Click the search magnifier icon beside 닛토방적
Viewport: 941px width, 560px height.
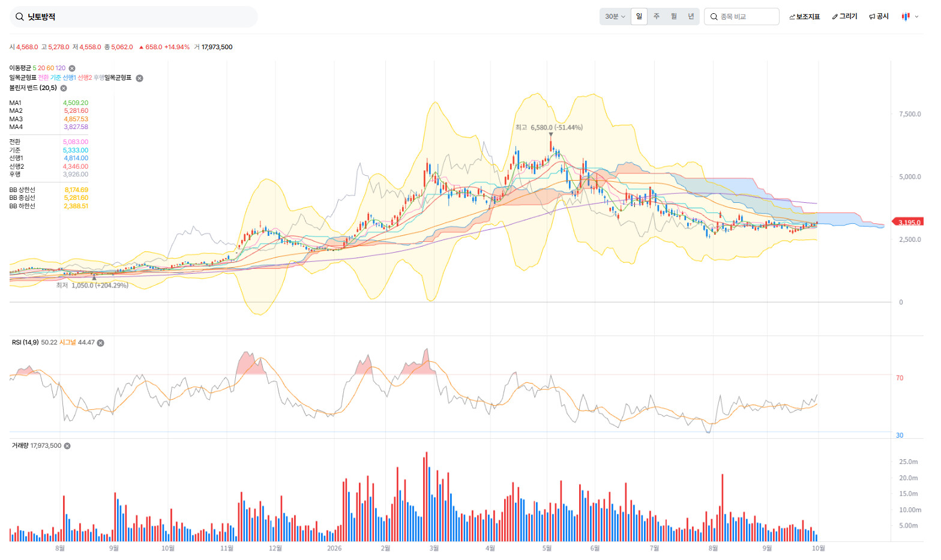click(20, 17)
